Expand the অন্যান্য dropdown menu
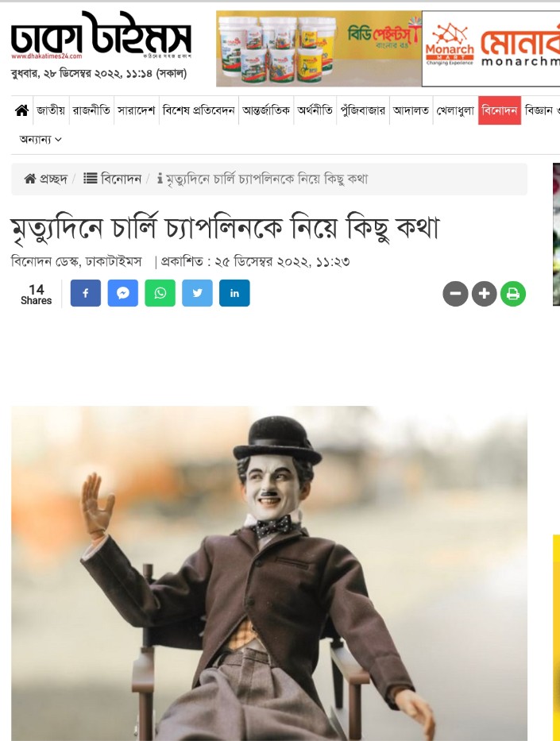The image size is (560, 741). point(41,140)
